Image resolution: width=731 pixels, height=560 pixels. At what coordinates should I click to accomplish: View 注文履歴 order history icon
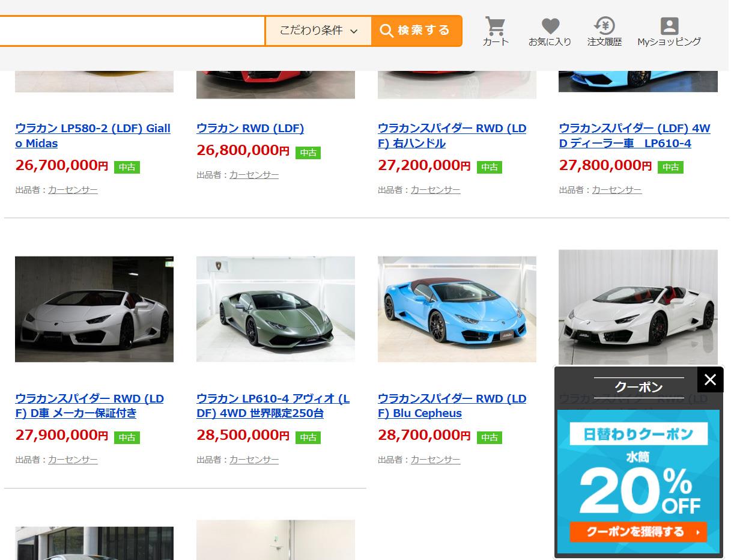coord(604,31)
